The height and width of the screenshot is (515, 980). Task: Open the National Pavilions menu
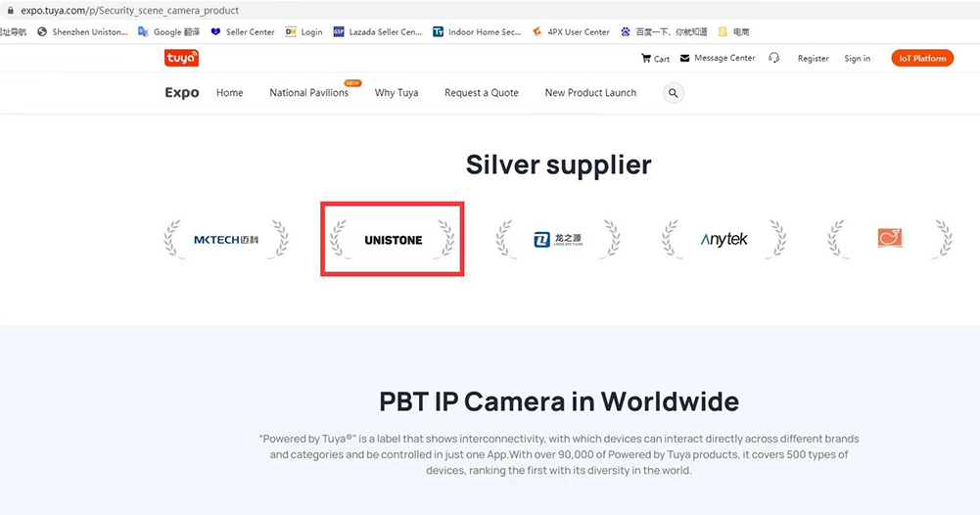308,93
